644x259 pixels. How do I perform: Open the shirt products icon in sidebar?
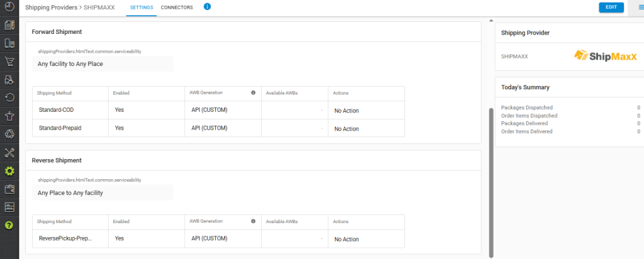pos(9,116)
